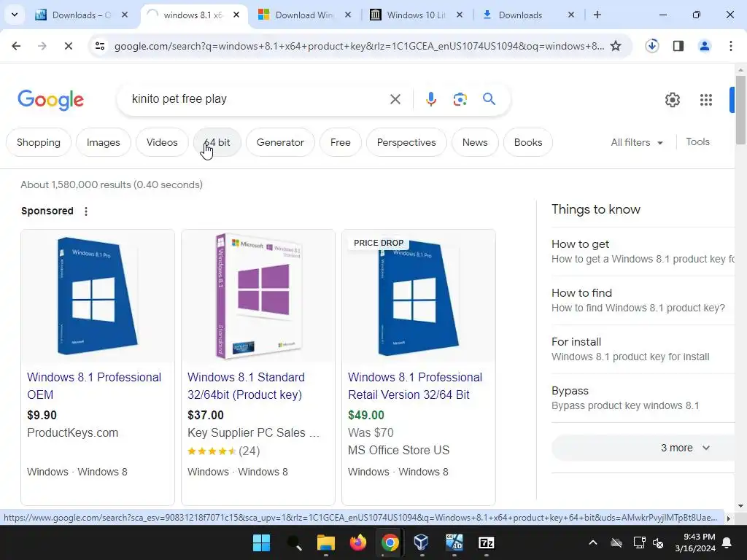Filter results by News
The height and width of the screenshot is (560, 747).
[x=475, y=142]
